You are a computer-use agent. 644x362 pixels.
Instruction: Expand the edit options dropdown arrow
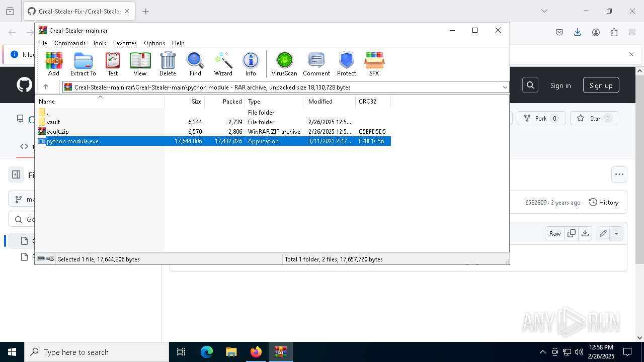point(616,233)
